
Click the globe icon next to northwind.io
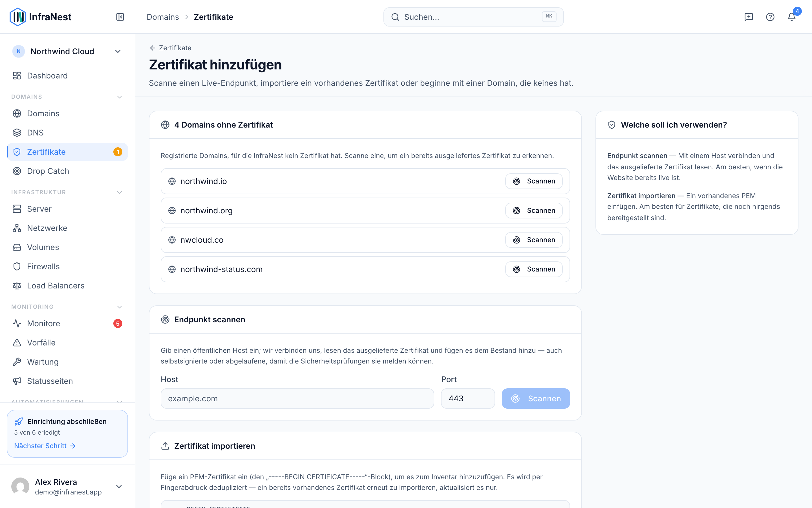[x=172, y=181]
